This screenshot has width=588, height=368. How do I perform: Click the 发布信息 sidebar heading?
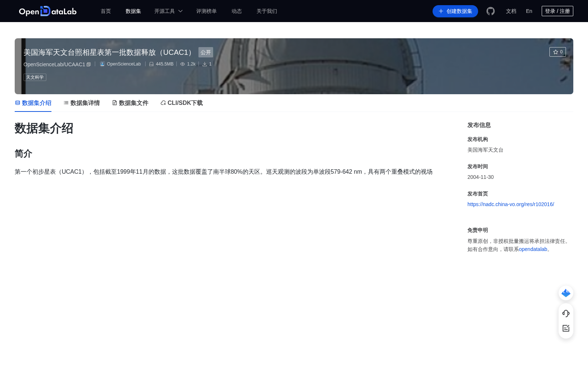[479, 125]
